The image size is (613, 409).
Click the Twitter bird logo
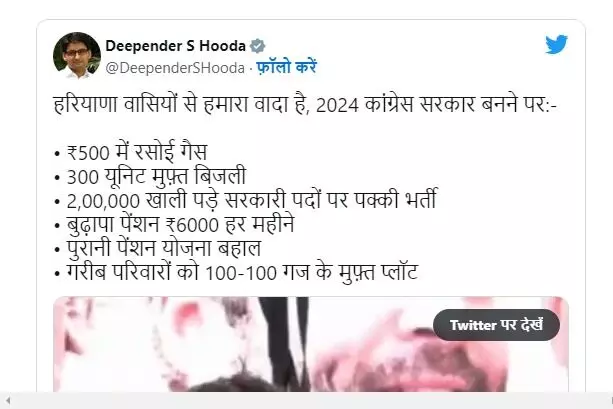pos(557,45)
